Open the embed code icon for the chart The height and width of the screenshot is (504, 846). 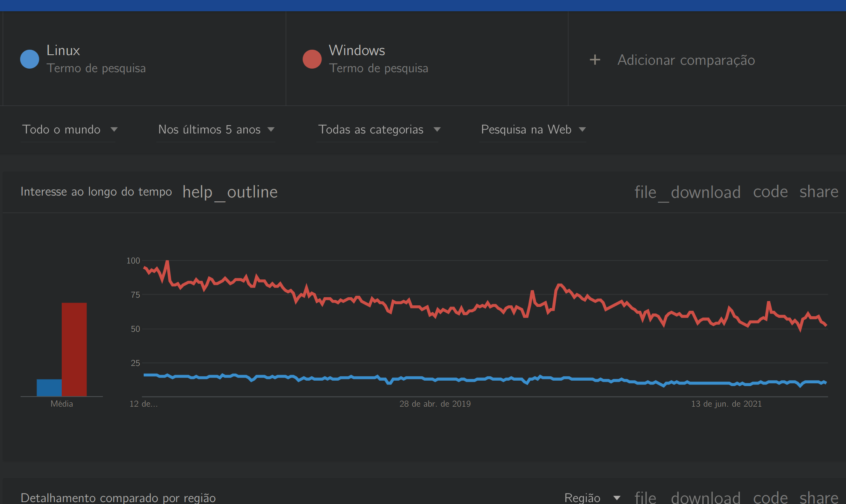[770, 192]
